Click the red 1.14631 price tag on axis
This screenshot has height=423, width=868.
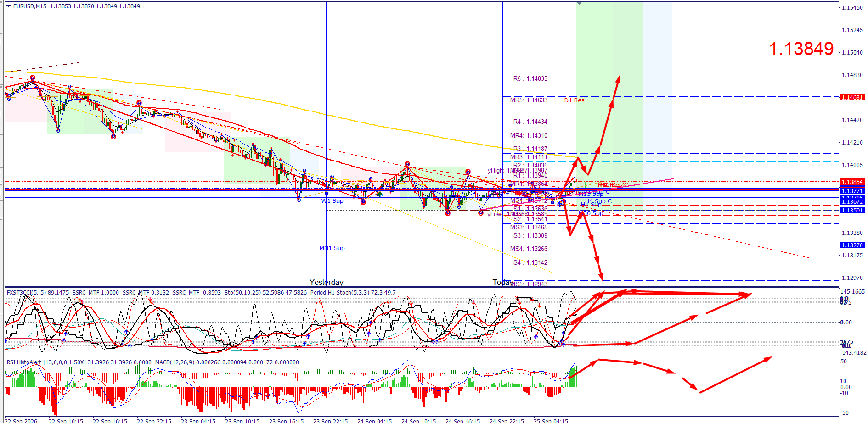(852, 97)
